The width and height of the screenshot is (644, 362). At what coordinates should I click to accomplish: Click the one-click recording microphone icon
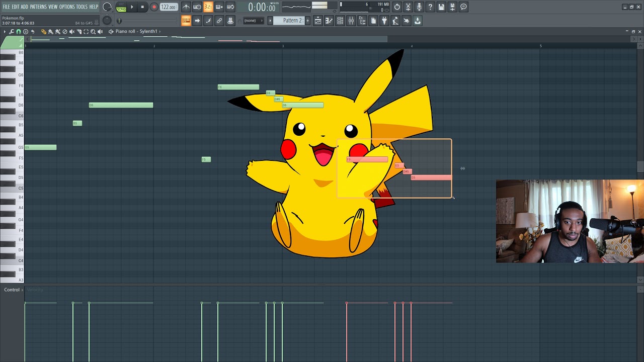[419, 7]
